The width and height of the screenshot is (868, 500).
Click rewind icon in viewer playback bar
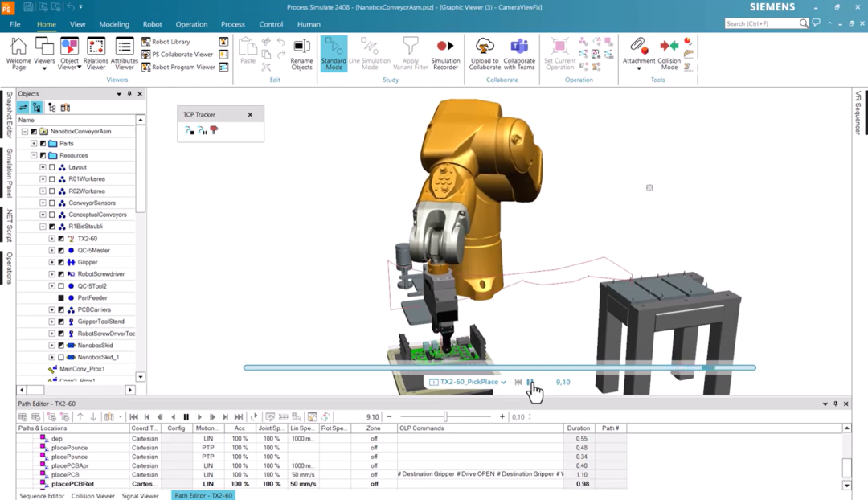[x=518, y=382]
